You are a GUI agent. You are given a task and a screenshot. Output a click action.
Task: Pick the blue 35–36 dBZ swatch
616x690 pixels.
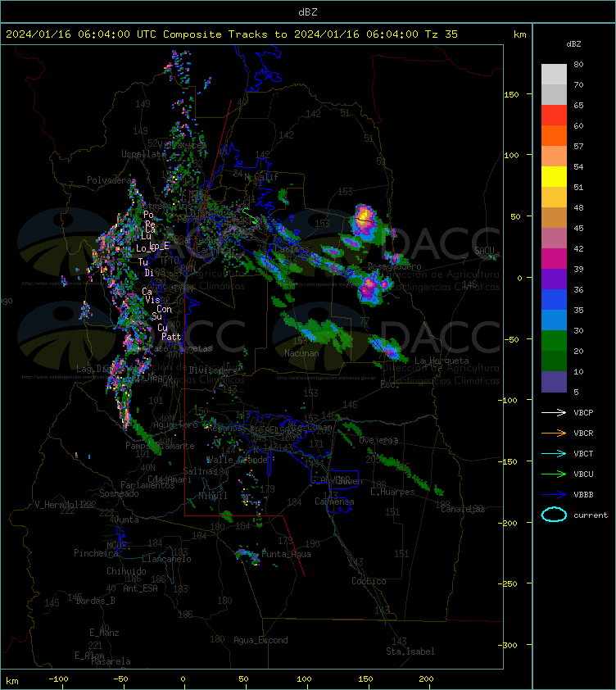click(x=554, y=299)
